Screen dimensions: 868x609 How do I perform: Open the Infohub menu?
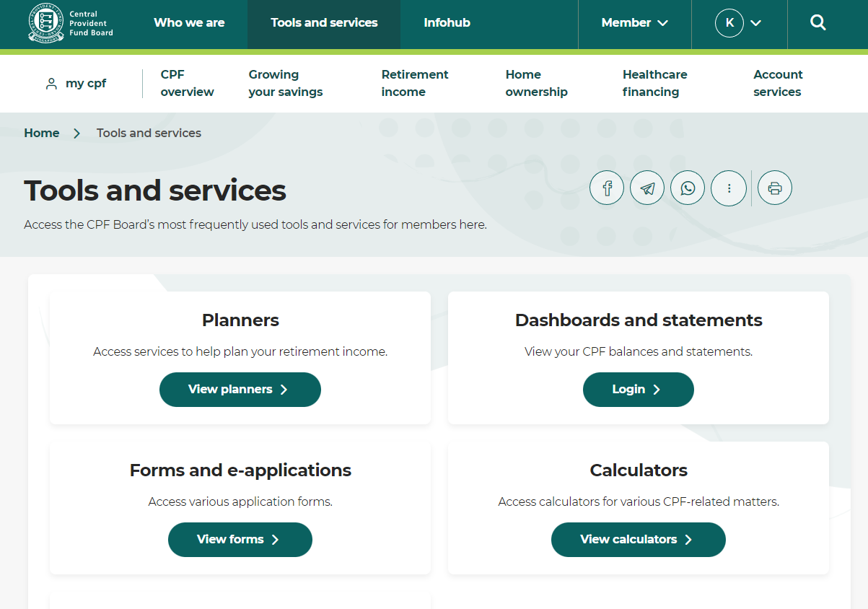[x=447, y=23]
